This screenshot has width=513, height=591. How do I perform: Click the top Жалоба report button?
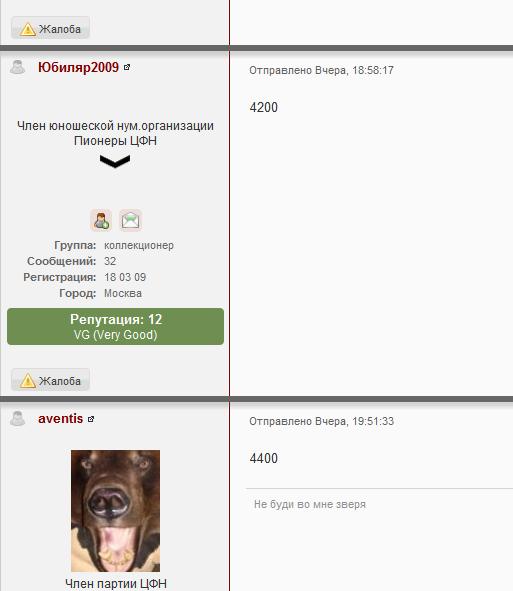(50, 28)
